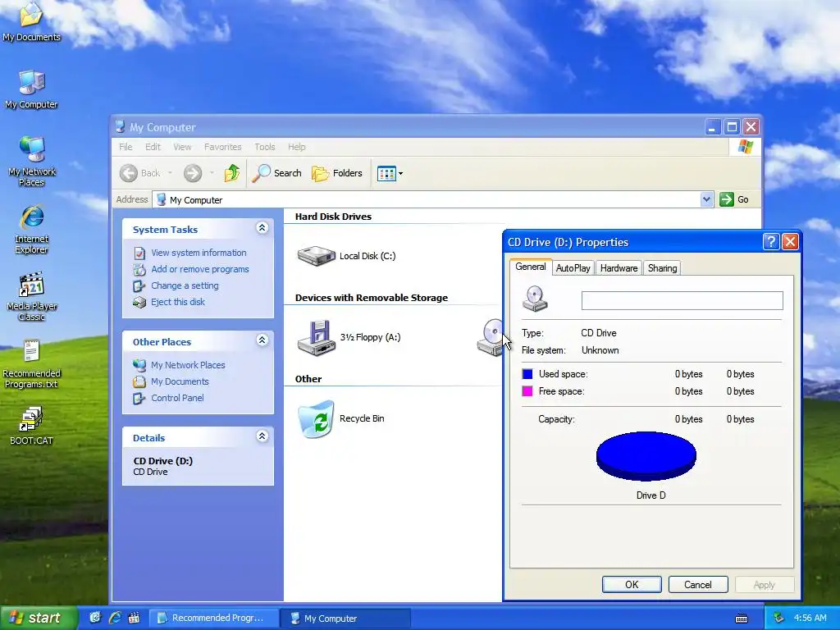Click Add or remove programs link
Screen dimensions: 840x630
[200, 269]
